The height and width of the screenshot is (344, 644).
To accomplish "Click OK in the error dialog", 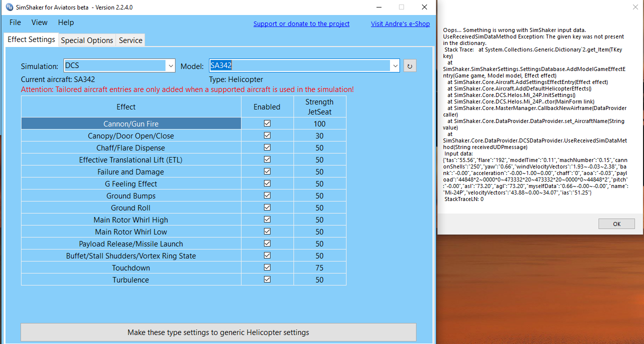I will [x=616, y=224].
